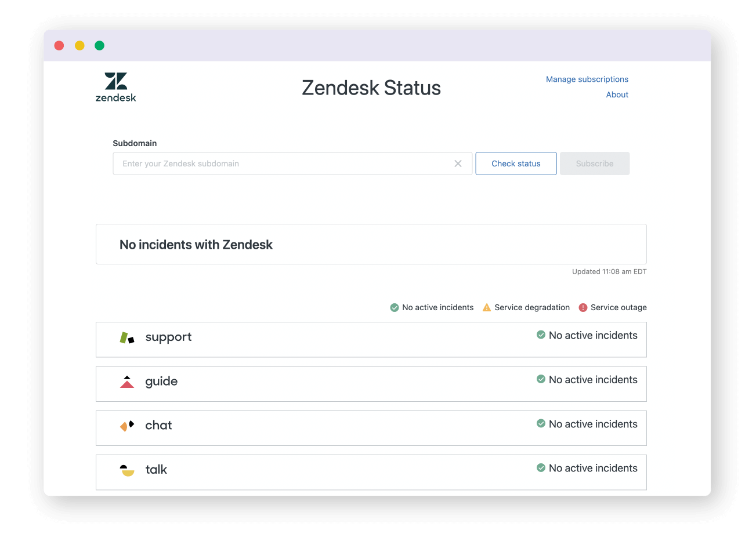Open the guide service row
Viewport: 756px width, 534px height.
tap(371, 384)
